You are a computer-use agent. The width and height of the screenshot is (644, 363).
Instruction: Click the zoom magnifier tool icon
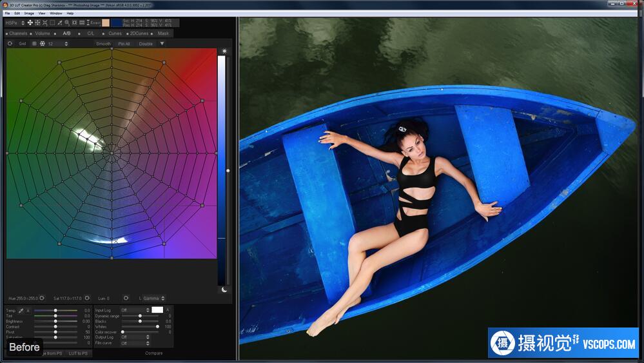(67, 23)
